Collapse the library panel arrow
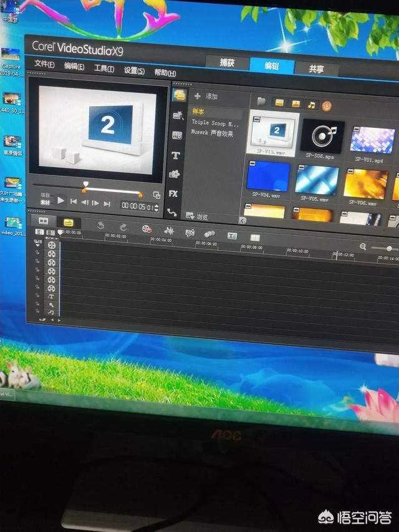This screenshot has height=532, width=399. pos(243,221)
